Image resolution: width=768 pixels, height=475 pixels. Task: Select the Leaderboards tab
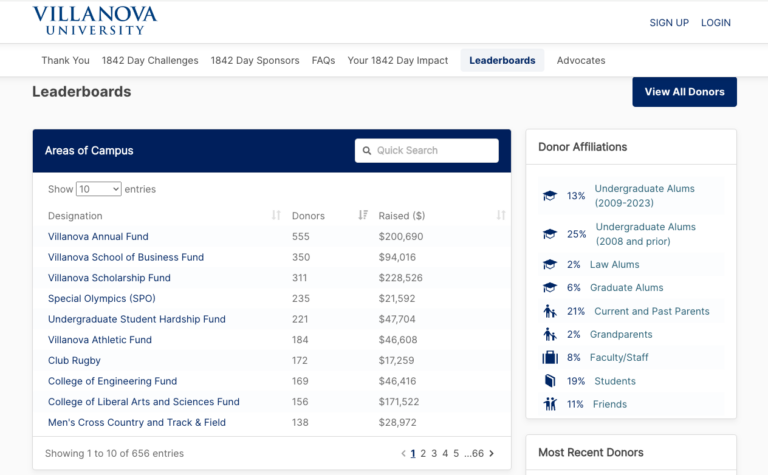coord(502,60)
